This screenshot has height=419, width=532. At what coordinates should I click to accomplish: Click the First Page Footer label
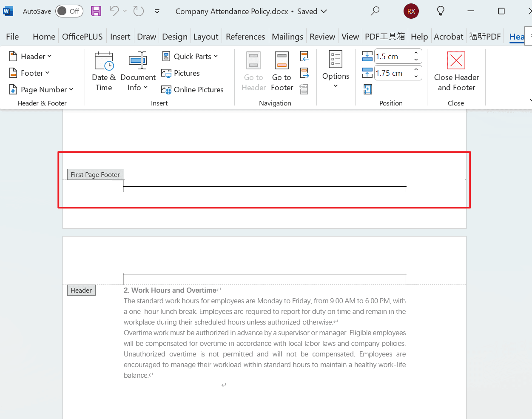tap(95, 174)
